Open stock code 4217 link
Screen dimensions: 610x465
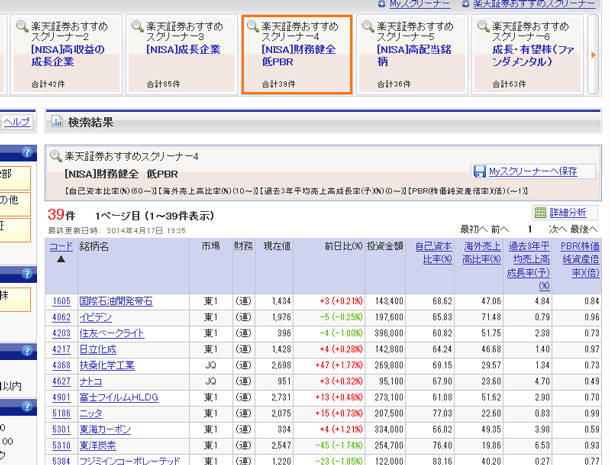point(61,349)
